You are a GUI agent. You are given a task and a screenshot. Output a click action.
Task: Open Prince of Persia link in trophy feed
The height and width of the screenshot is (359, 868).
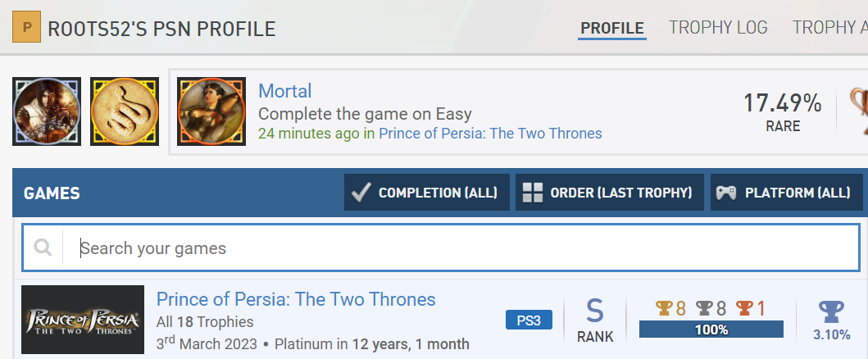[x=489, y=134]
